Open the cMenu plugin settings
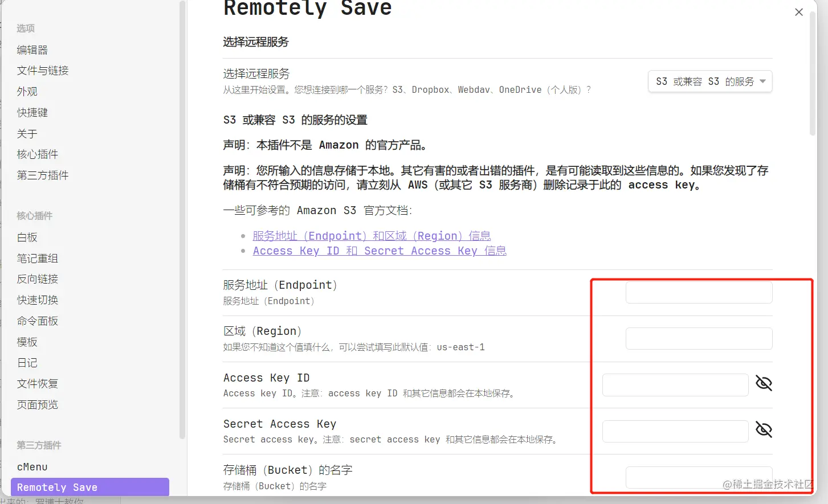The image size is (828, 504). 32,467
